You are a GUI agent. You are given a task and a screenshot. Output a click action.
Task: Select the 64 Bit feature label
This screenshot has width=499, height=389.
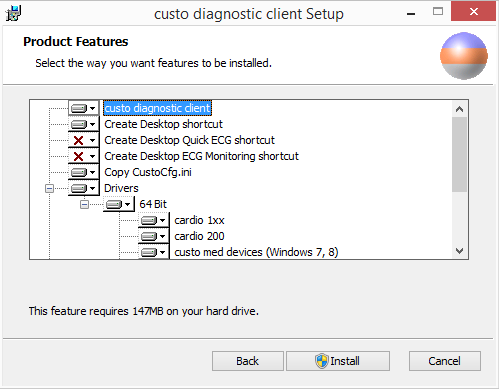153,204
